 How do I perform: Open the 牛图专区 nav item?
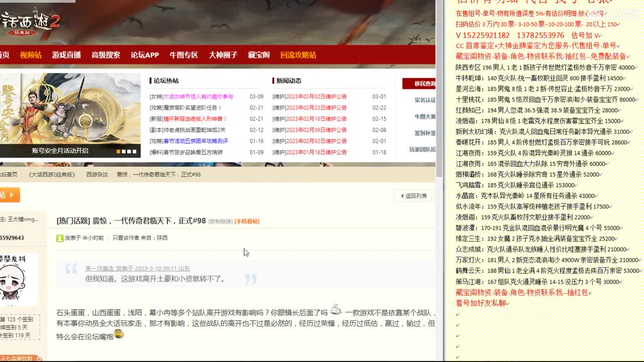click(184, 55)
